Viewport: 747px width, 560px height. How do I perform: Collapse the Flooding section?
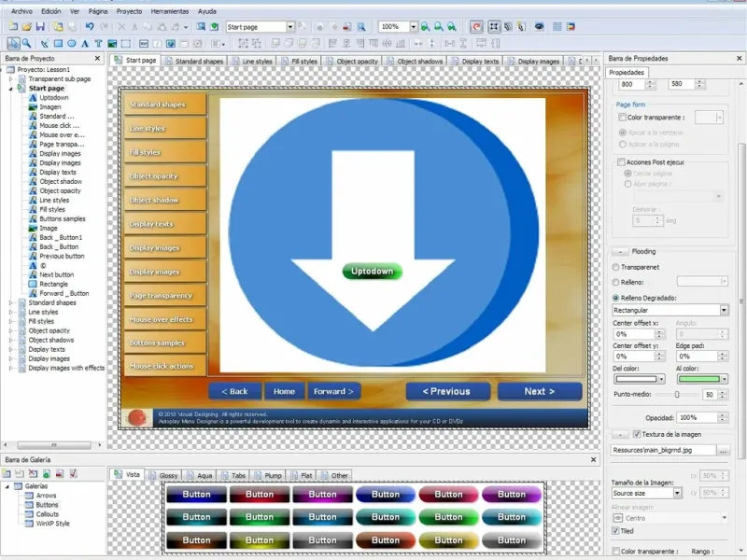620,251
